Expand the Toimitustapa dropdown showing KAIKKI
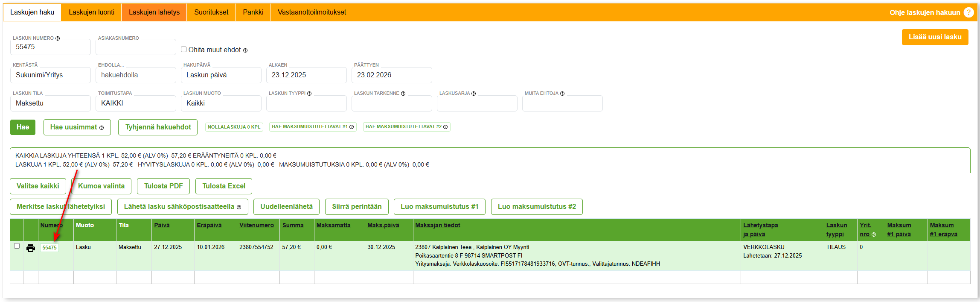 pos(136,103)
